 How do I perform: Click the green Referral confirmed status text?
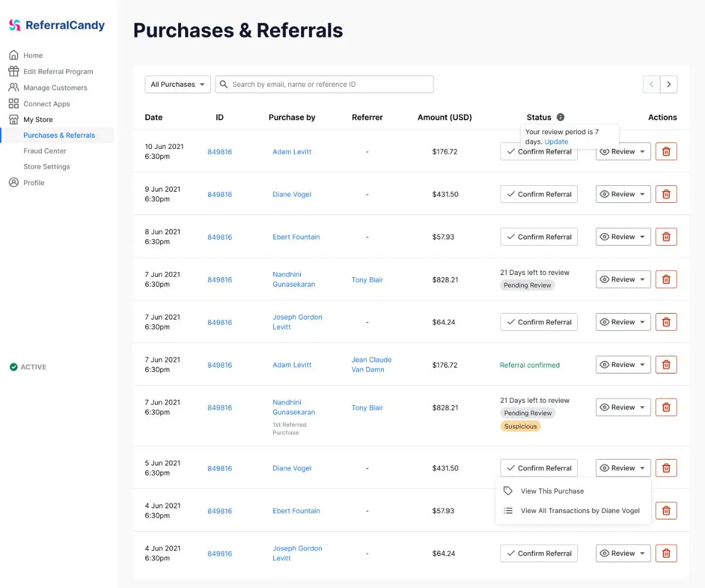coord(530,365)
